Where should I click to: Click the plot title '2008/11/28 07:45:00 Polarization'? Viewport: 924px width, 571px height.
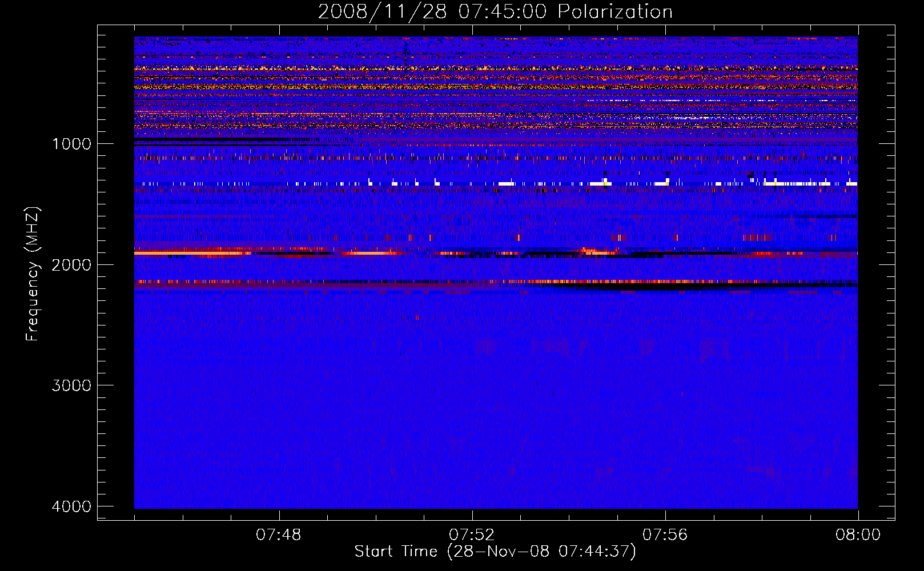495,12
